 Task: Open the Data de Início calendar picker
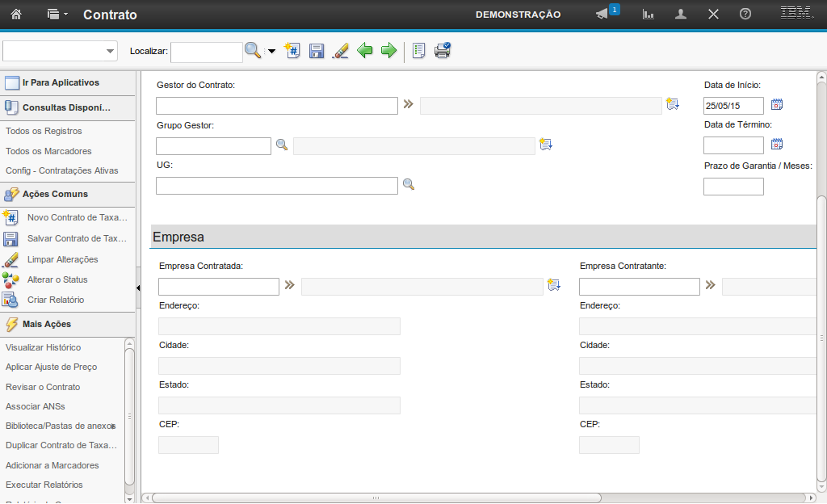coord(777,104)
